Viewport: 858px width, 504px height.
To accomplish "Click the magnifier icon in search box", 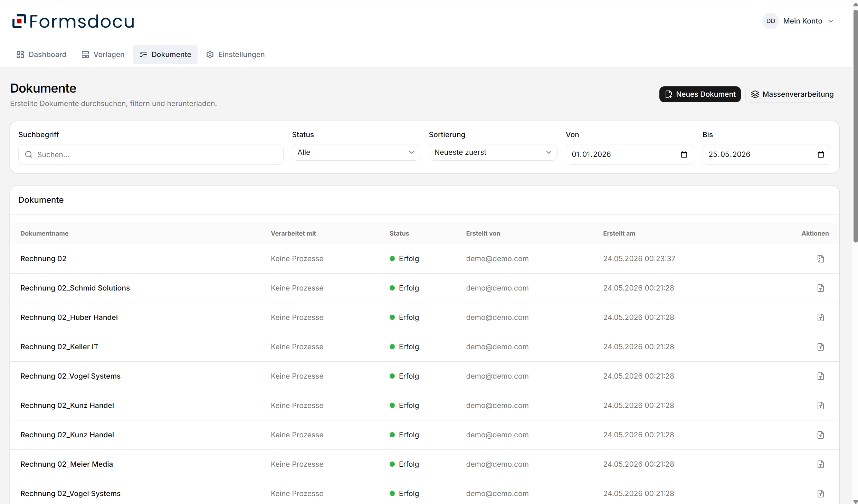I will (29, 154).
